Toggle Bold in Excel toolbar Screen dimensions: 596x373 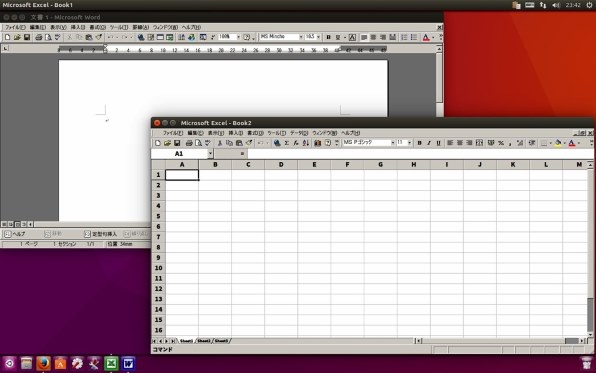click(419, 143)
